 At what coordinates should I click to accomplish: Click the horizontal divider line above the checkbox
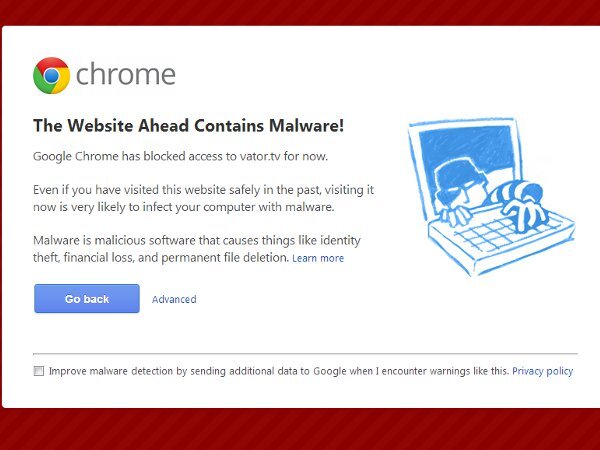click(305, 354)
